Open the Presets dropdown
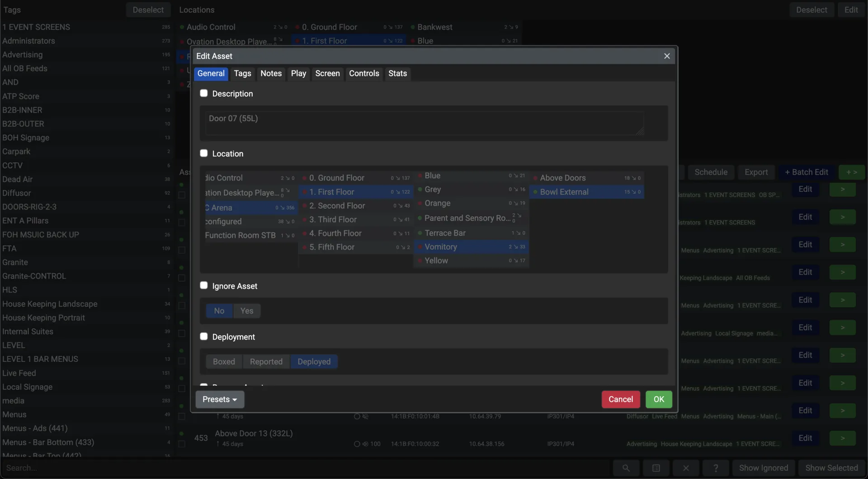This screenshot has height=479, width=868. 220,399
